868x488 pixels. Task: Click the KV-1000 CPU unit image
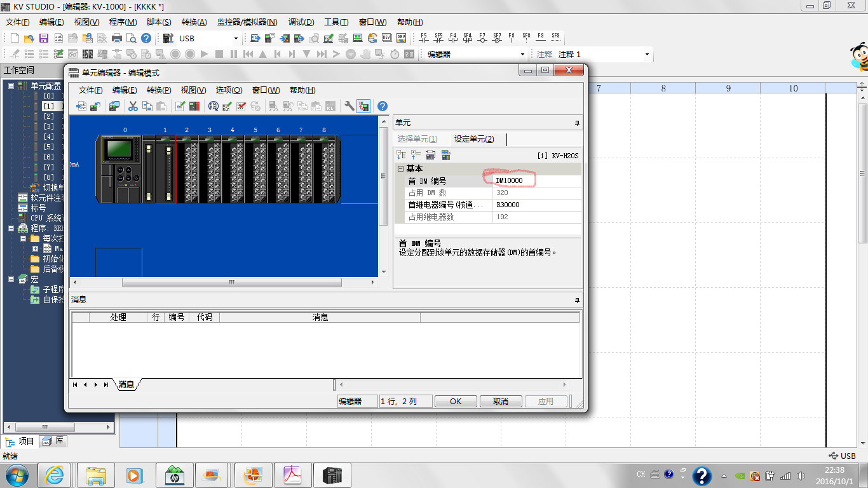(118, 169)
